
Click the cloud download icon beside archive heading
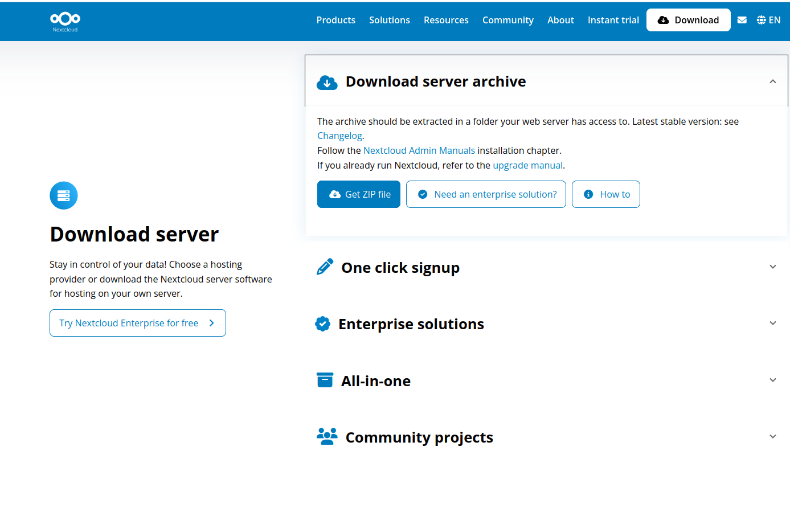point(327,83)
